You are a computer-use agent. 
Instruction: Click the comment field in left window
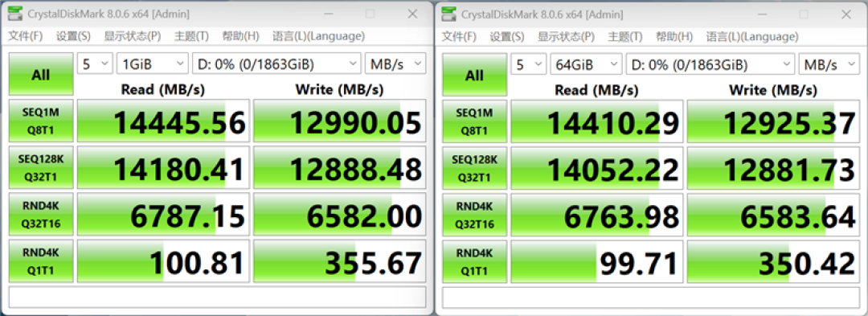coord(218,297)
